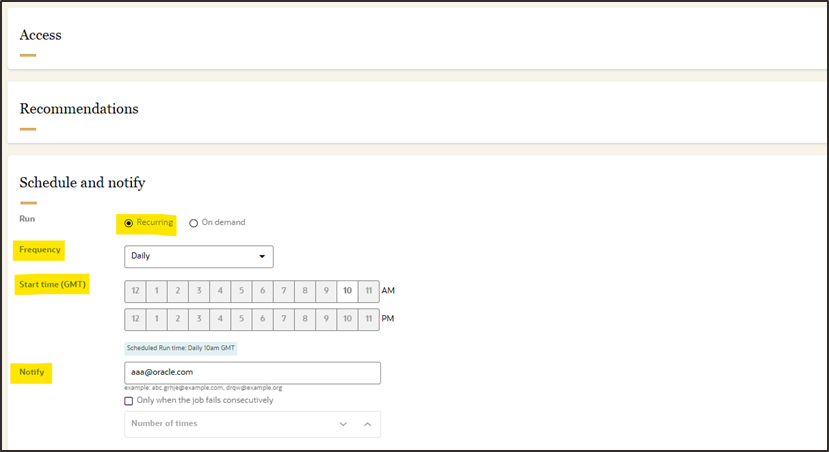Click the Notify email input field
The width and height of the screenshot is (829, 452).
coord(252,372)
